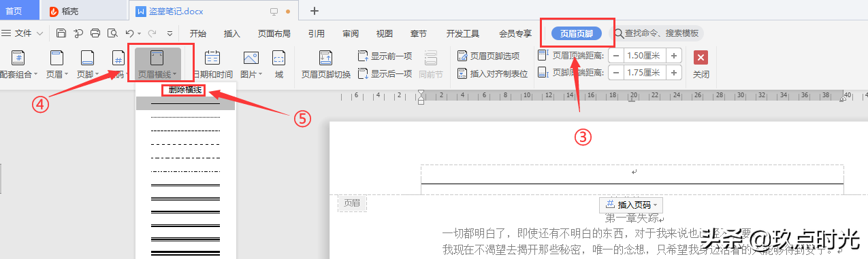The height and width of the screenshot is (259, 868).
Task: Switch to the 会员专享 ribbon tab
Action: tap(515, 33)
